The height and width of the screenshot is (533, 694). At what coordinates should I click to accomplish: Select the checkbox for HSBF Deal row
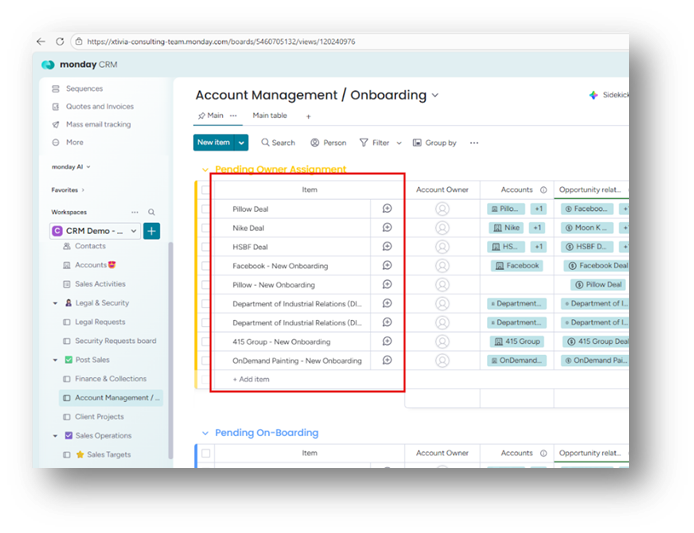pyautogui.click(x=206, y=247)
